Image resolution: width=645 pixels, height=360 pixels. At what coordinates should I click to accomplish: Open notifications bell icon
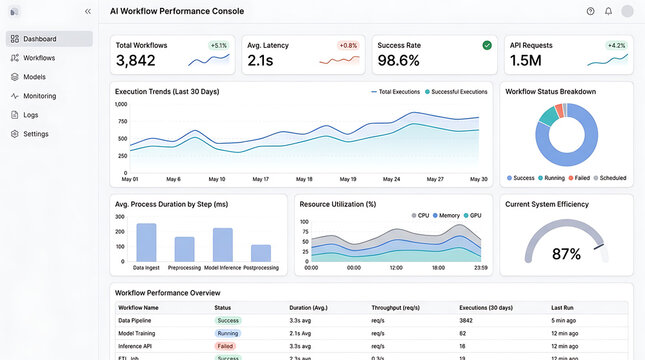click(608, 12)
